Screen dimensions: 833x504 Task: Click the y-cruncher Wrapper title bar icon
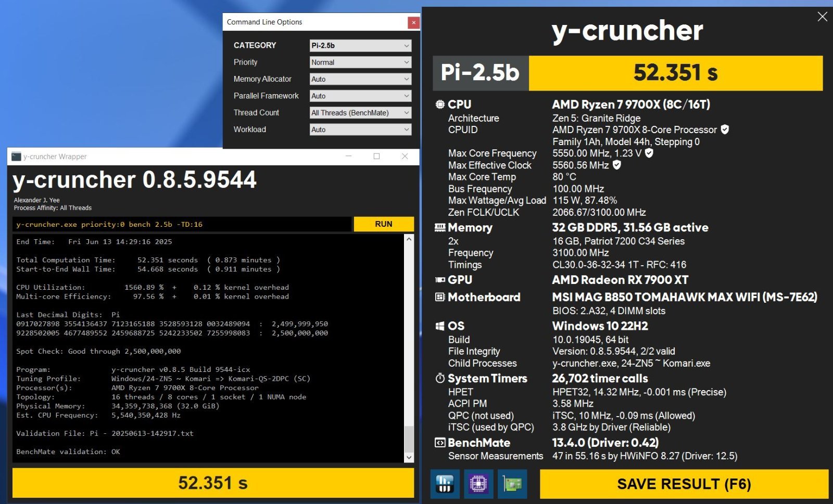(x=16, y=157)
